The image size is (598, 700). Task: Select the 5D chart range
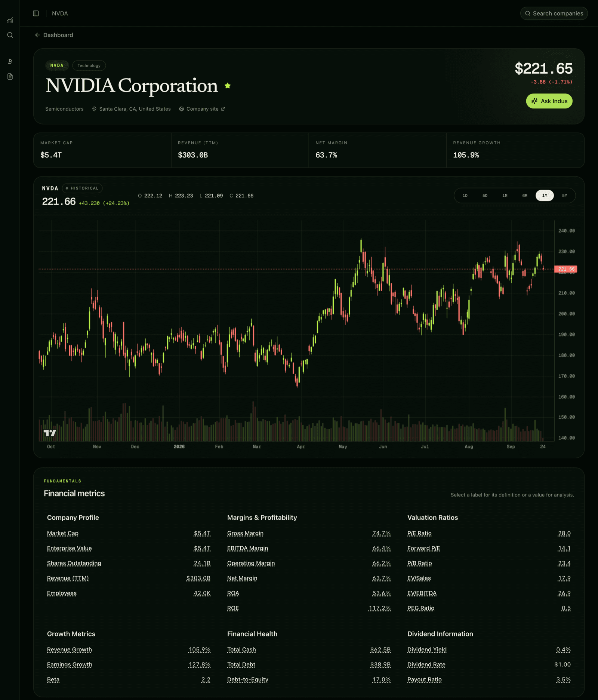click(485, 196)
